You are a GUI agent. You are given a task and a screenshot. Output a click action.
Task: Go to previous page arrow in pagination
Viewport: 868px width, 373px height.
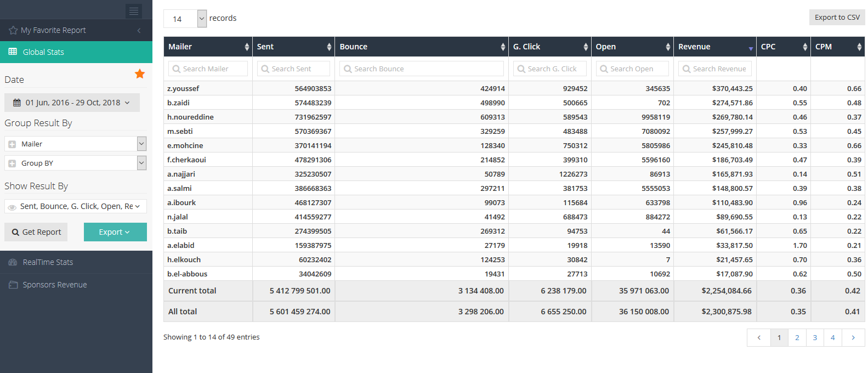pyautogui.click(x=759, y=338)
